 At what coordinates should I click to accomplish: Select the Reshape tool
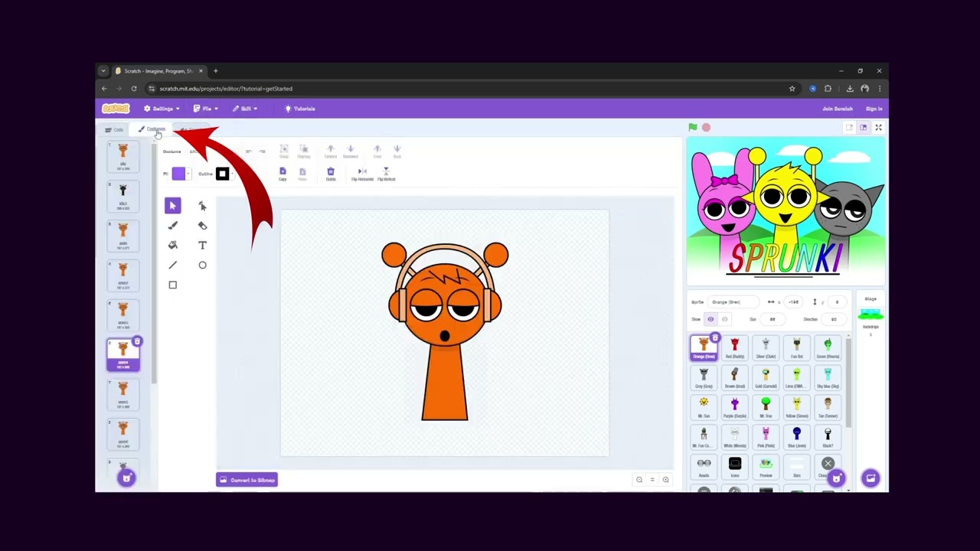point(202,206)
